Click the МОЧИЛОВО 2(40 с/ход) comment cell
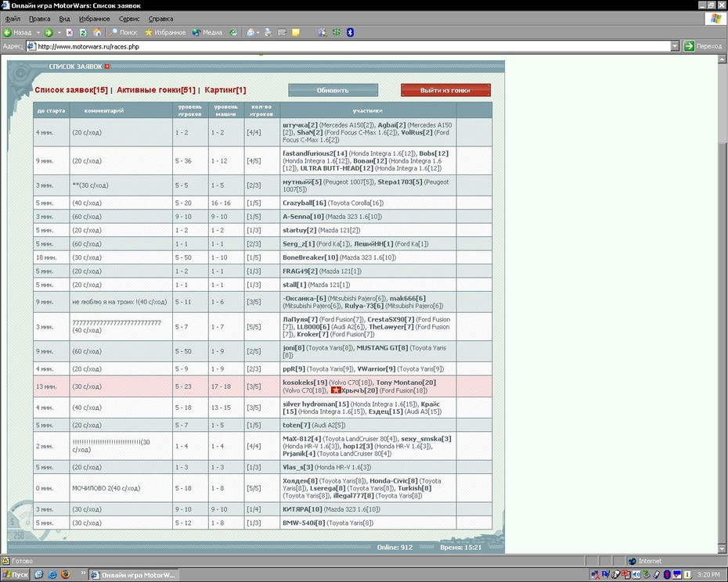The image size is (728, 582). [121, 488]
